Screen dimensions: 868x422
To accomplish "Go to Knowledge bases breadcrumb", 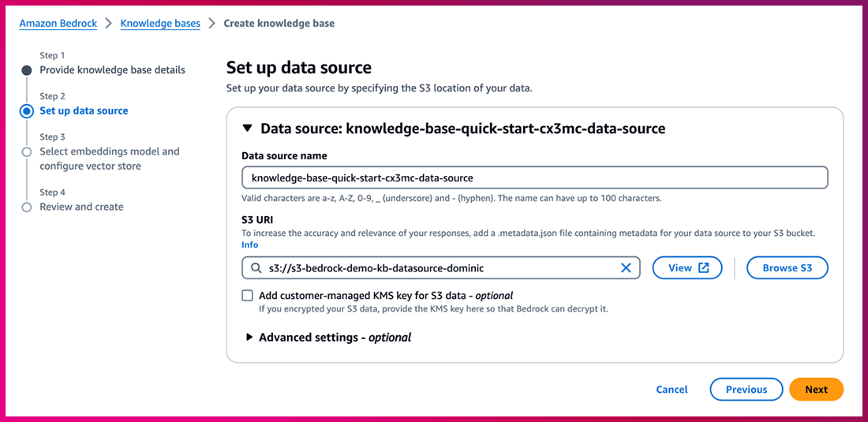I will [x=160, y=24].
